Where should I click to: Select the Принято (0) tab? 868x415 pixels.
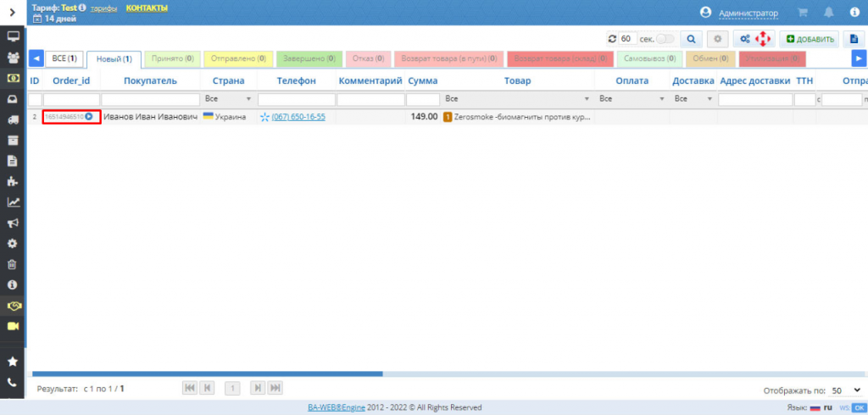173,58
